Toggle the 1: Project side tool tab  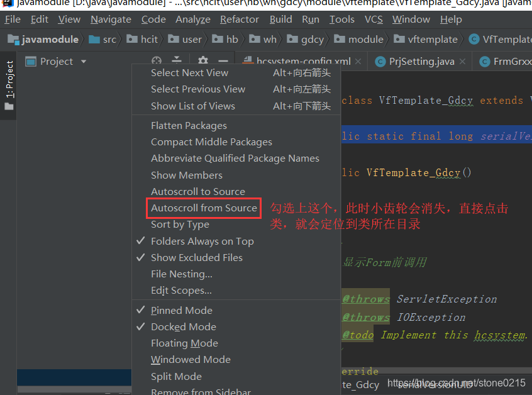[x=9, y=86]
